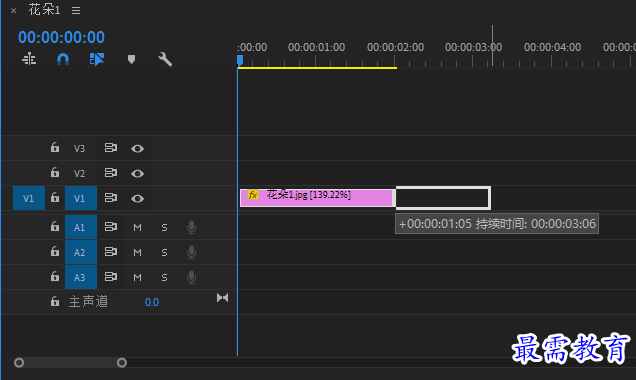Toggle sync lock for A1
636x380 pixels.
[111, 226]
